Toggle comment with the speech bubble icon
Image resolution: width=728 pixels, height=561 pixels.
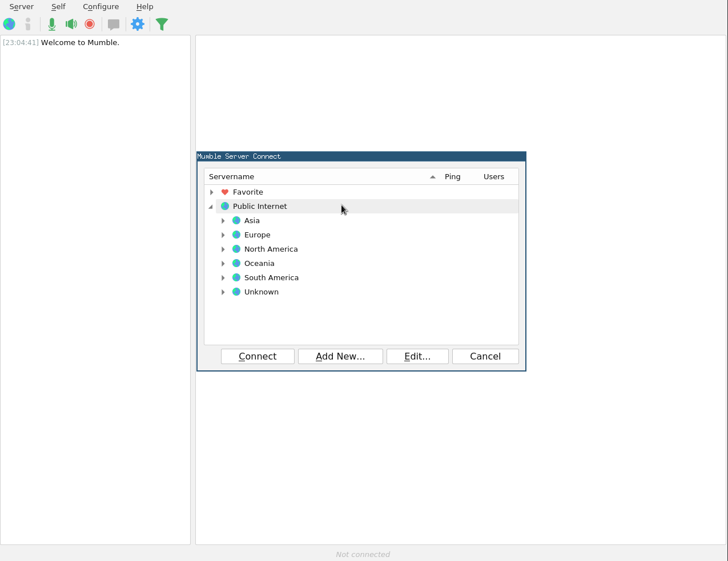(x=114, y=25)
